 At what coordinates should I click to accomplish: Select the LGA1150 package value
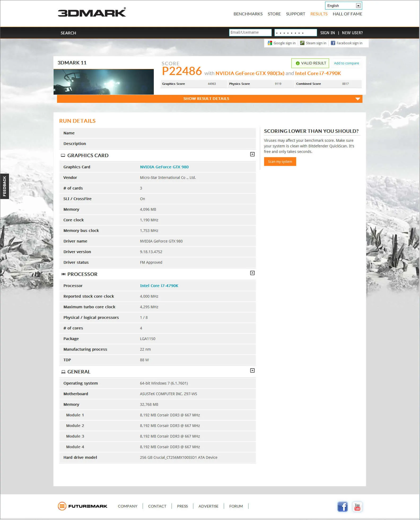coord(148,339)
